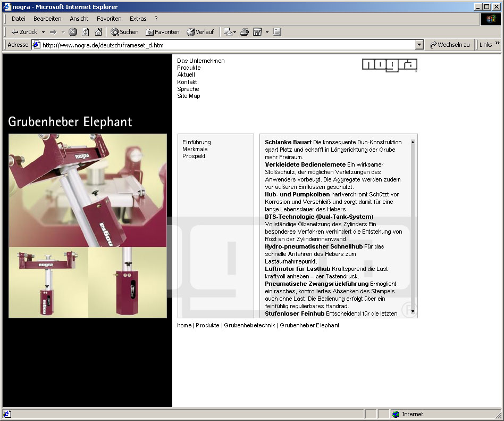Open the Sprache navigation link
This screenshot has height=421, width=504.
[x=188, y=89]
